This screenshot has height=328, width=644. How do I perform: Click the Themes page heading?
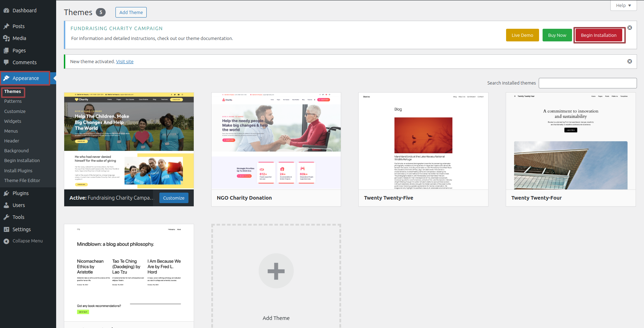(78, 12)
